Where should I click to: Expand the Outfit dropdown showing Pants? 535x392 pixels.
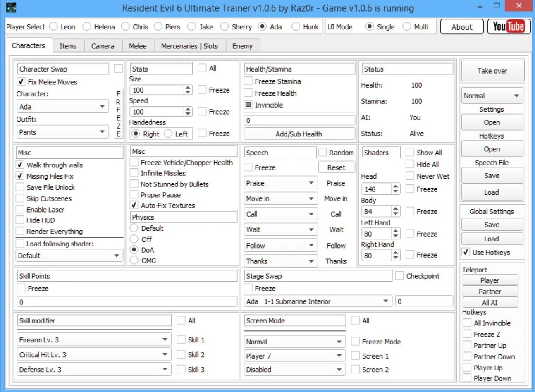coord(62,132)
